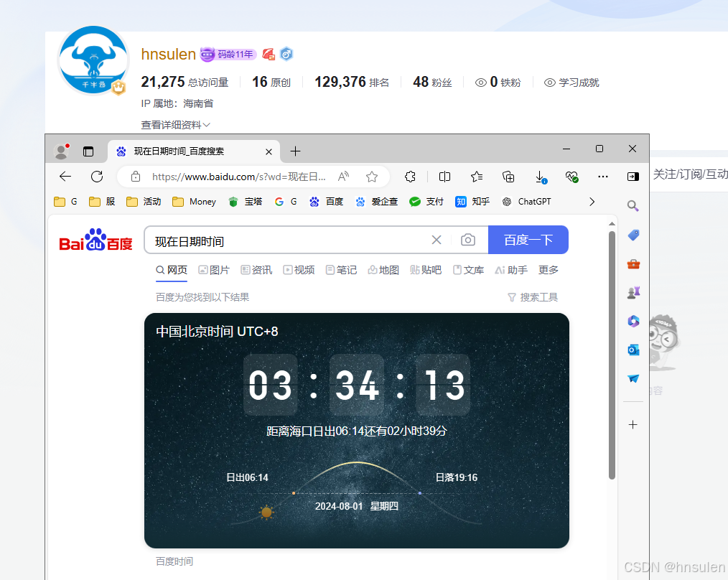Open sidebar Shopping tag icon

pyautogui.click(x=633, y=235)
